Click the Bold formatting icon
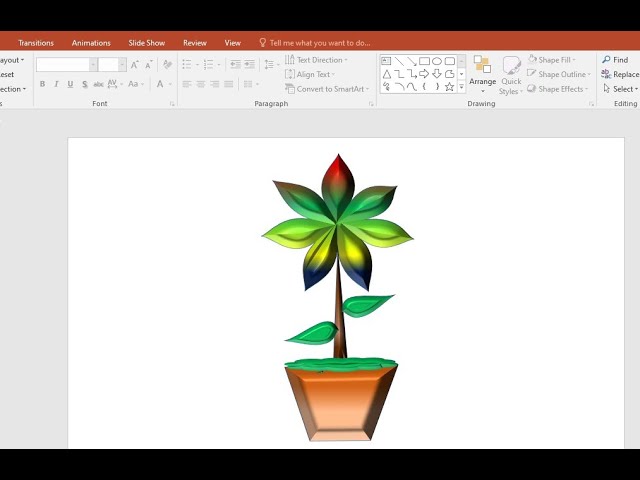The image size is (640, 480). point(42,84)
